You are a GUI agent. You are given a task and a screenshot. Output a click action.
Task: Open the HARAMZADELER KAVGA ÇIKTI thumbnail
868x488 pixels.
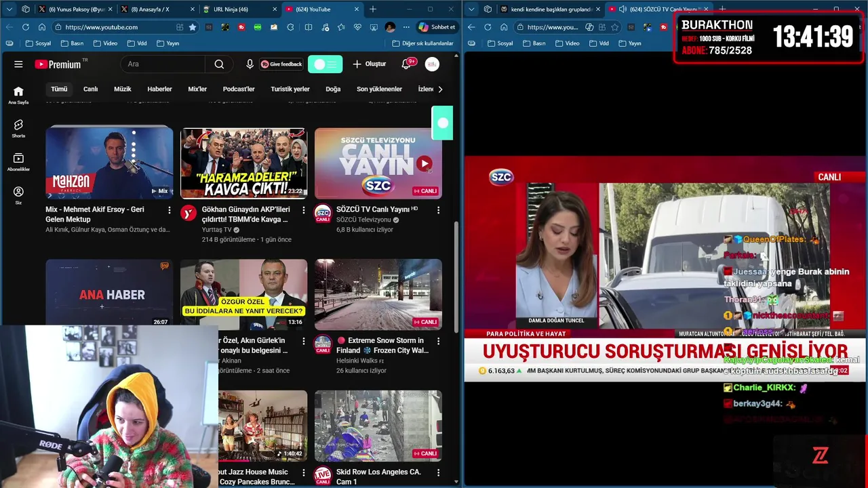[243, 163]
